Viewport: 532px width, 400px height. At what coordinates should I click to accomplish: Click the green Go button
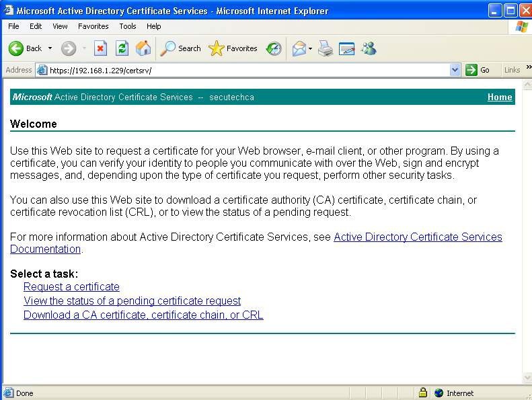tap(478, 70)
